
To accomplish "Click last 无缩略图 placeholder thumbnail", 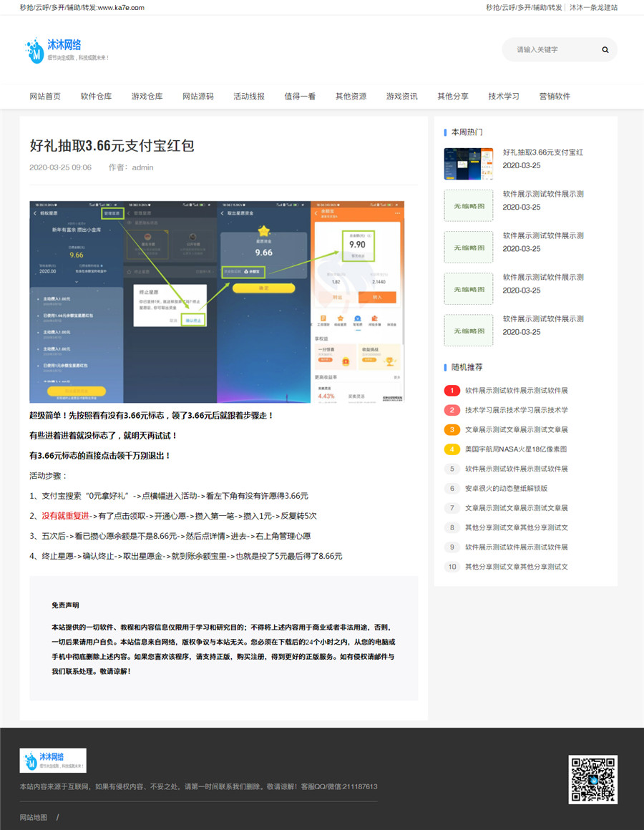I will 468,331.
